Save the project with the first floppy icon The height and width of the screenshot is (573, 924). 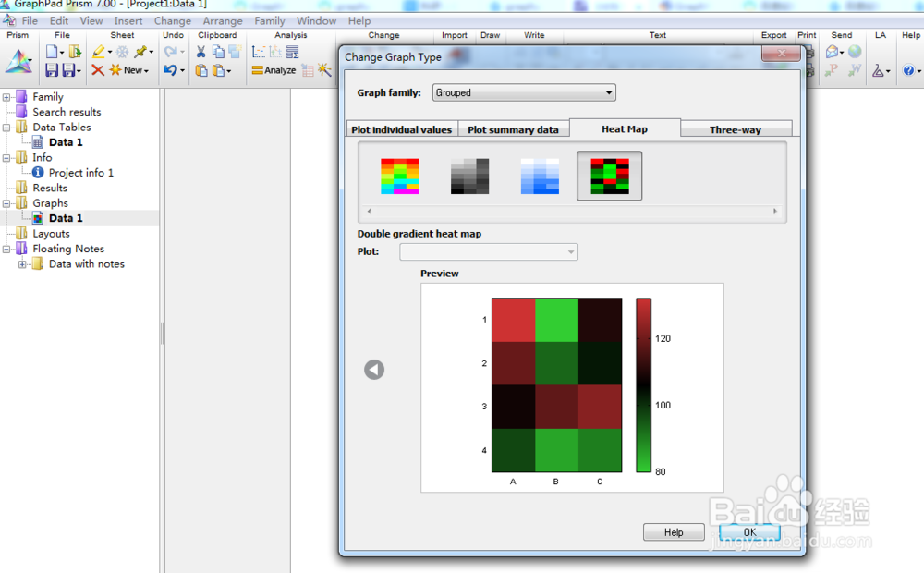tap(52, 70)
